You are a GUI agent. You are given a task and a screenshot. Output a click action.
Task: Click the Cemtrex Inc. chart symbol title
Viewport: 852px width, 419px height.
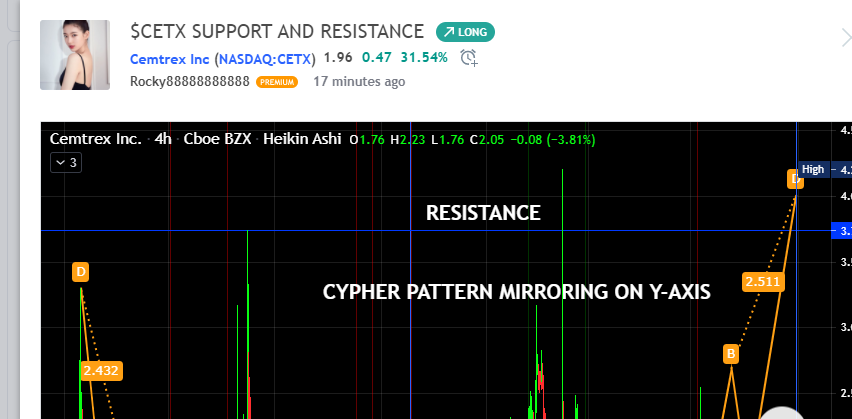coord(96,139)
